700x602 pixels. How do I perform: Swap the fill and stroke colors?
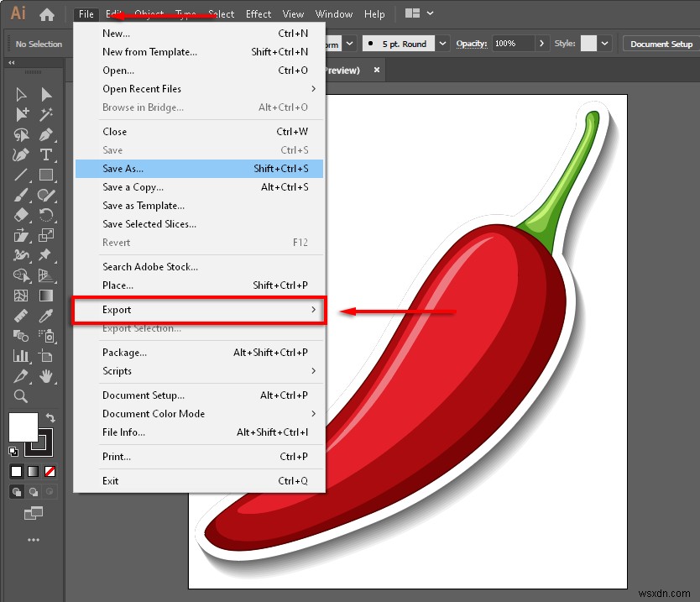coord(50,417)
